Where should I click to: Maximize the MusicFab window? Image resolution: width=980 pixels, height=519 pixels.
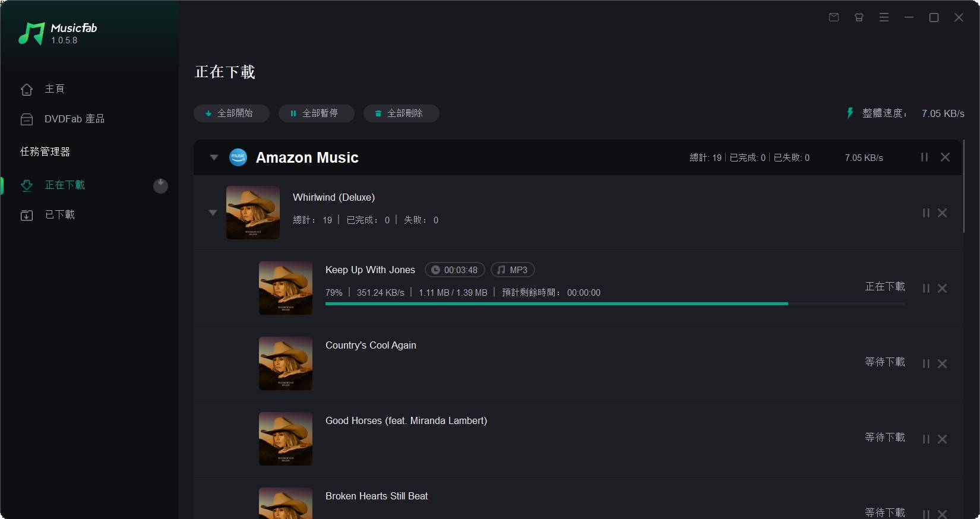tap(934, 17)
